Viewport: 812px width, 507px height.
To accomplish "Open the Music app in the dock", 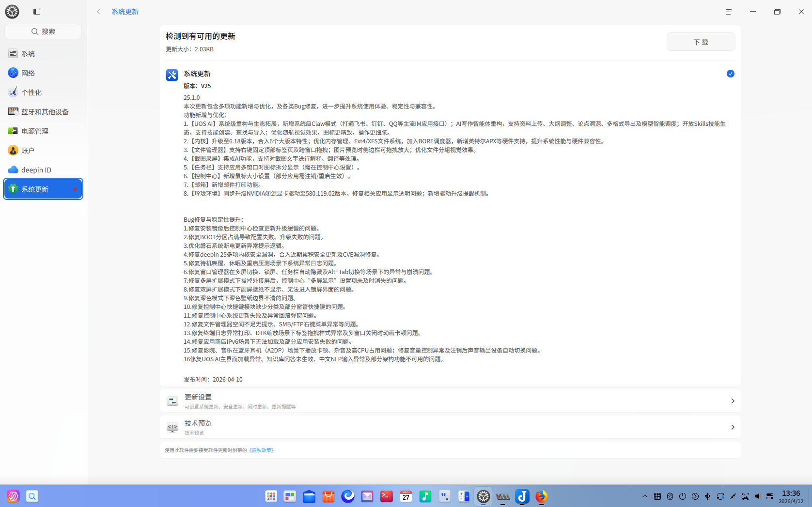I will click(425, 496).
